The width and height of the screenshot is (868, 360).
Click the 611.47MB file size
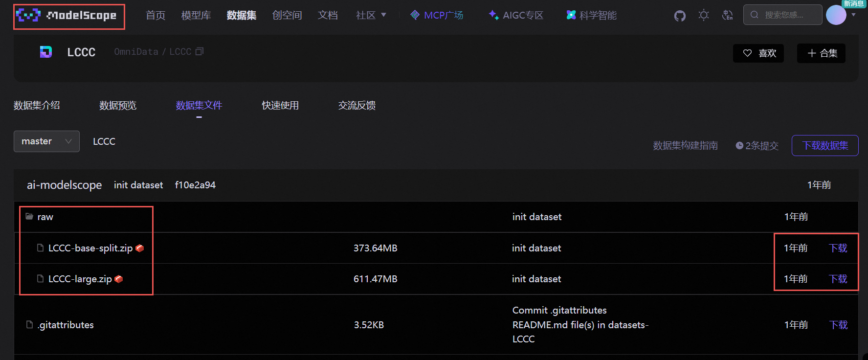[376, 279]
